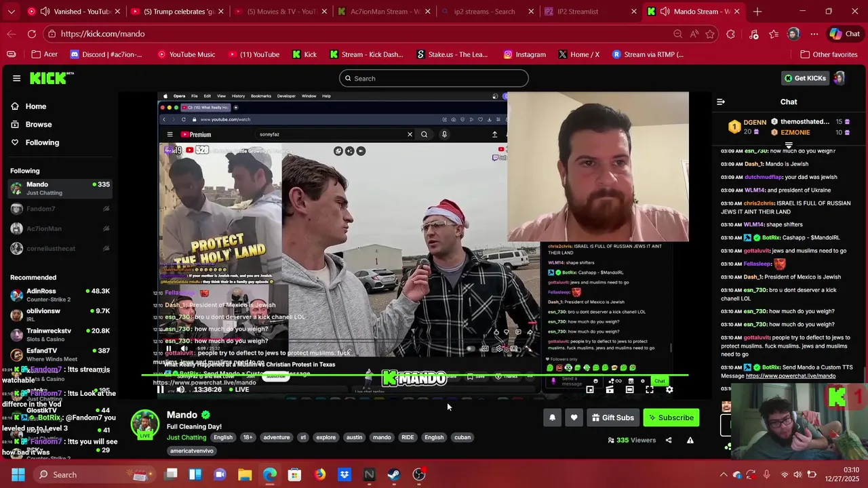The width and height of the screenshot is (868, 488).
Task: Open Edge settings and more menu
Action: [814, 34]
